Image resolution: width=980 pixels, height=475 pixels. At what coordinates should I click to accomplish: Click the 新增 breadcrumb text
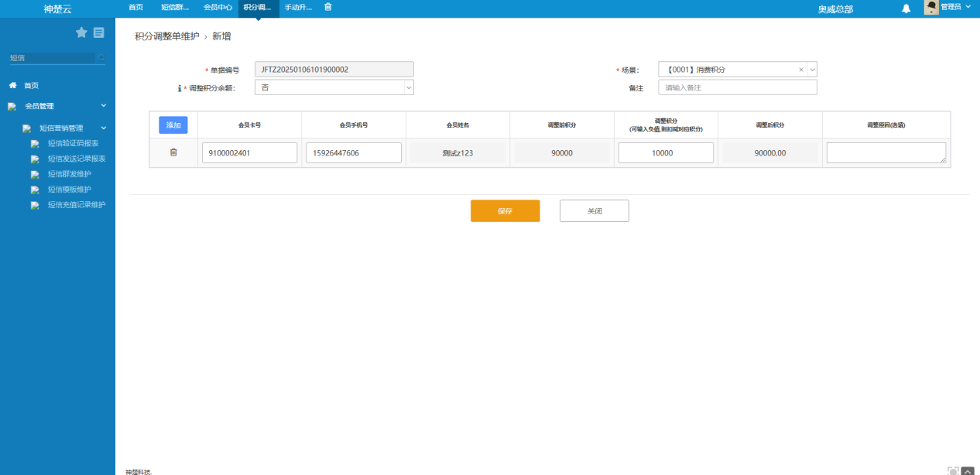click(x=221, y=36)
